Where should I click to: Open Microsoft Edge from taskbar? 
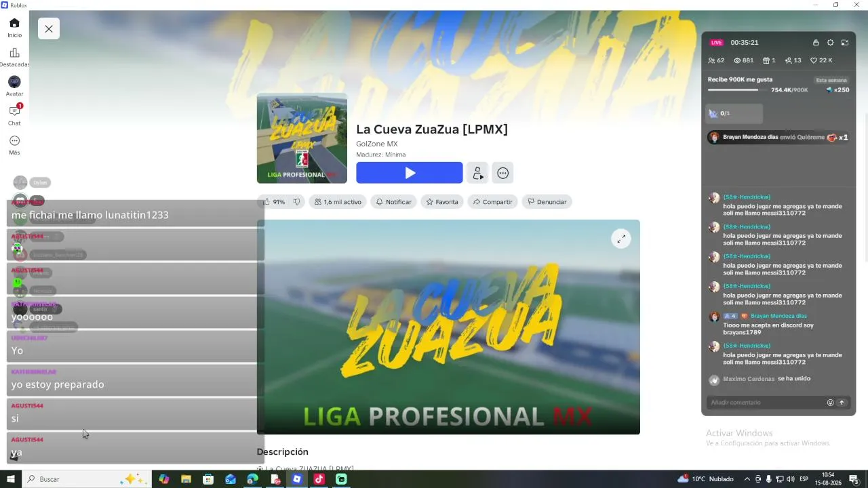252,479
